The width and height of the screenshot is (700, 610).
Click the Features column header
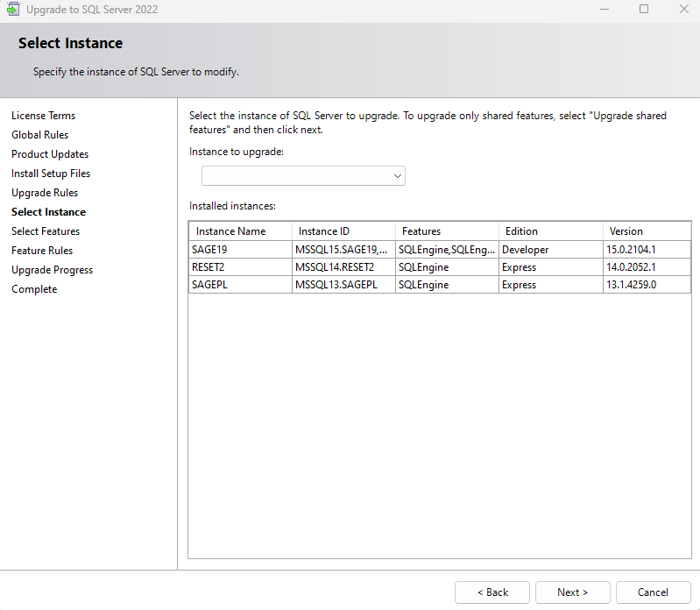tap(447, 231)
